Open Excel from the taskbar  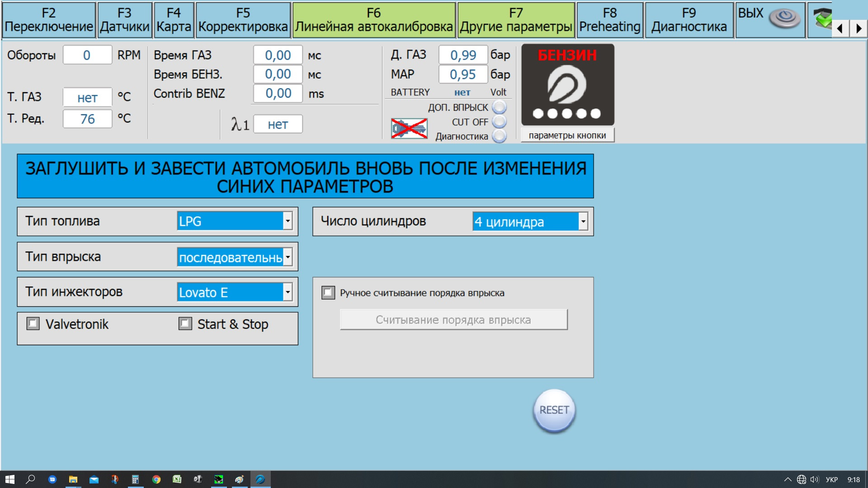pyautogui.click(x=177, y=479)
